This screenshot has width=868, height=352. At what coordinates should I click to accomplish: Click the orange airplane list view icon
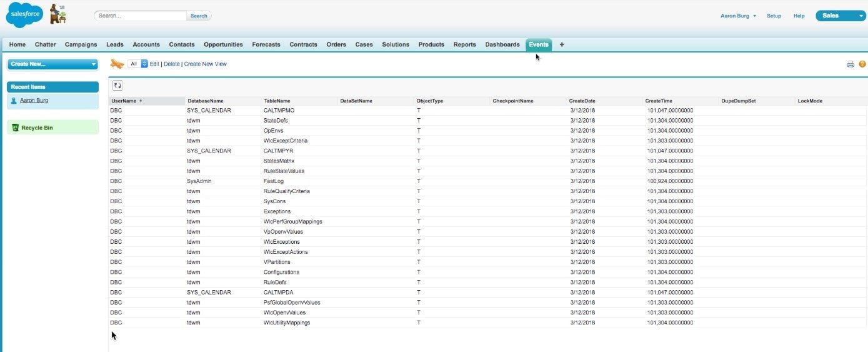(x=117, y=64)
